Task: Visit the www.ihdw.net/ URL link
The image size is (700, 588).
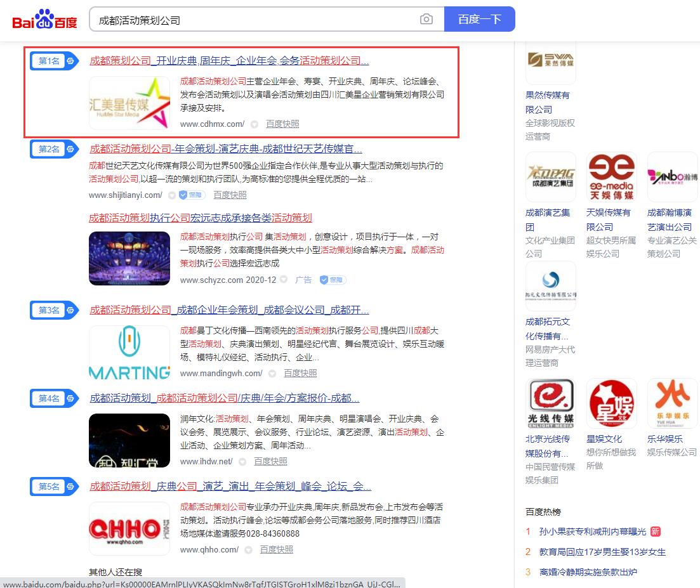Action: 206,461
